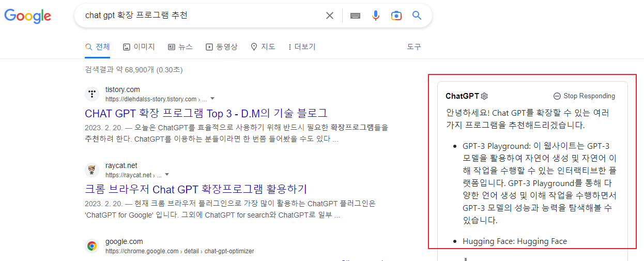The width and height of the screenshot is (644, 261).
Task: Switch to the 동영상 tab
Action: (221, 47)
